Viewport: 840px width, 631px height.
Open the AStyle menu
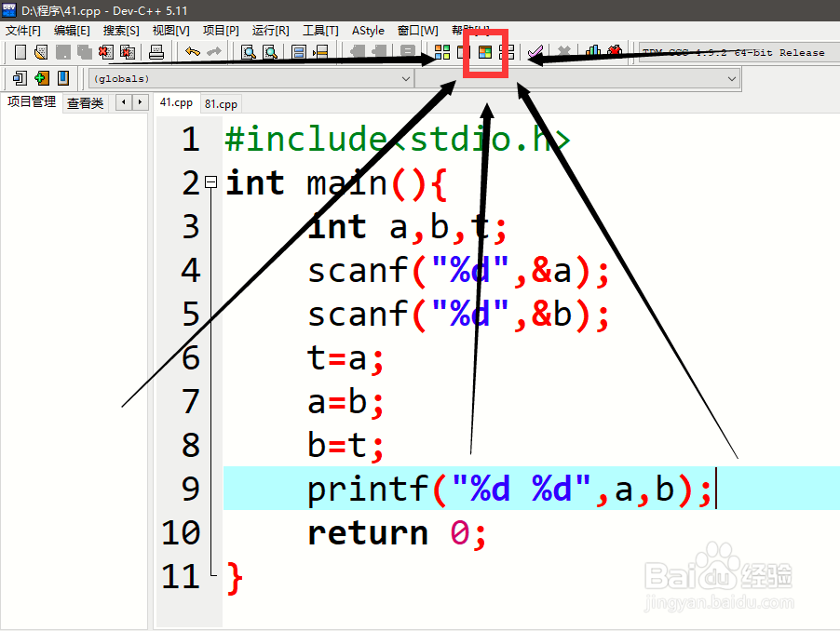point(368,31)
